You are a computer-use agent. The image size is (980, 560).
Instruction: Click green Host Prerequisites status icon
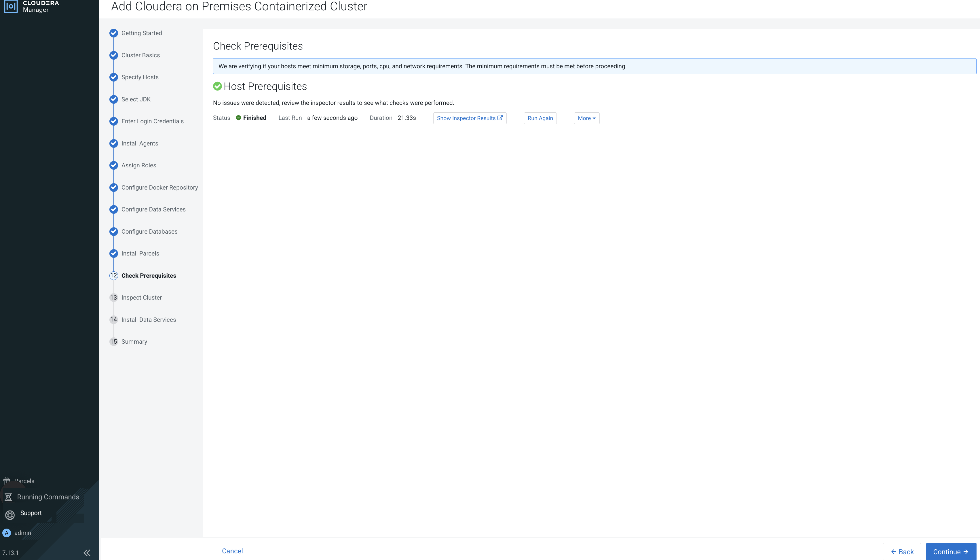(x=218, y=86)
